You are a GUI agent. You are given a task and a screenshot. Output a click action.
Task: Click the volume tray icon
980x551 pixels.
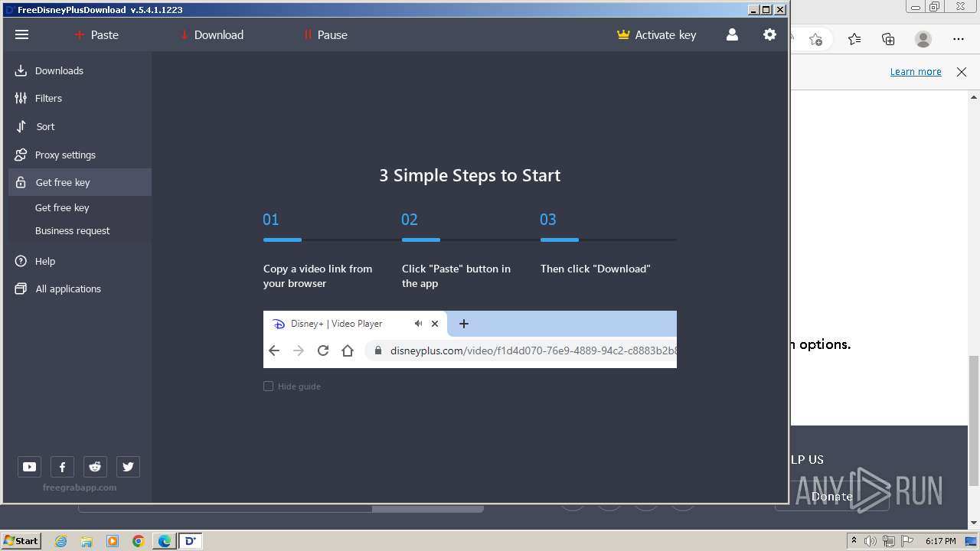[871, 541]
